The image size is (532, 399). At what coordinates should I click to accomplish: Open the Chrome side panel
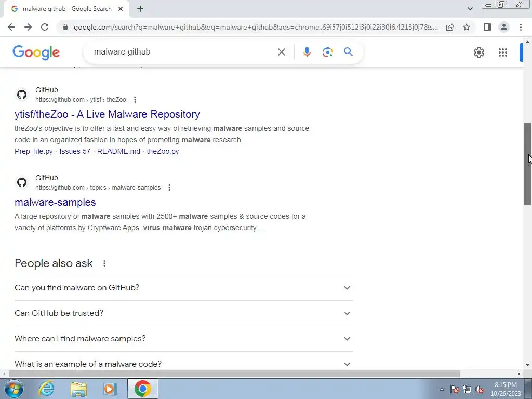[x=487, y=27]
